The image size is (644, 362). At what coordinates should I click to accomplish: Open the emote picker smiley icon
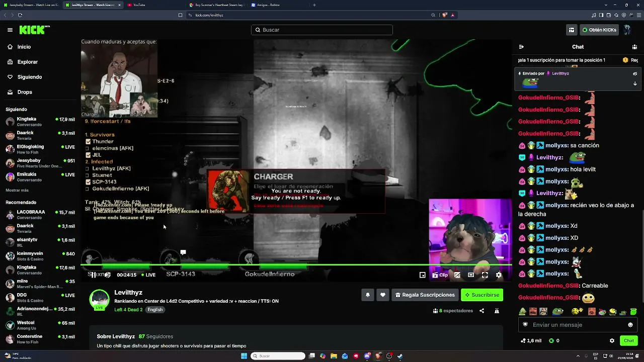click(630, 325)
